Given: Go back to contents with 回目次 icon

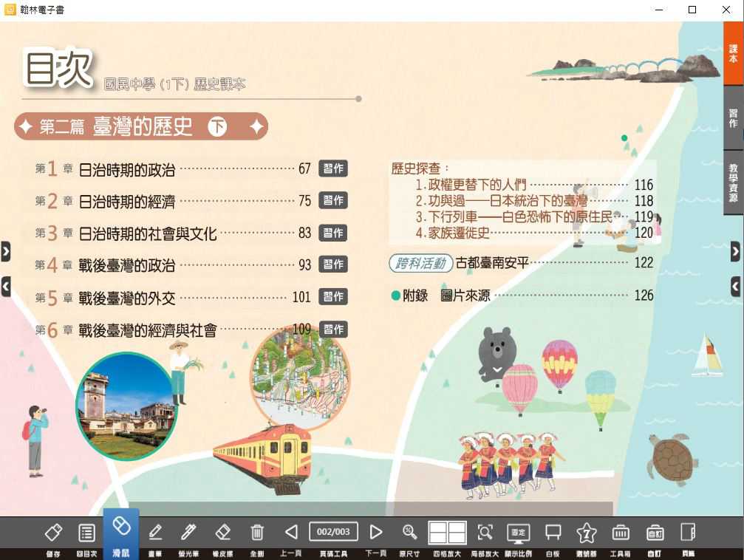Looking at the screenshot, I should [86, 533].
